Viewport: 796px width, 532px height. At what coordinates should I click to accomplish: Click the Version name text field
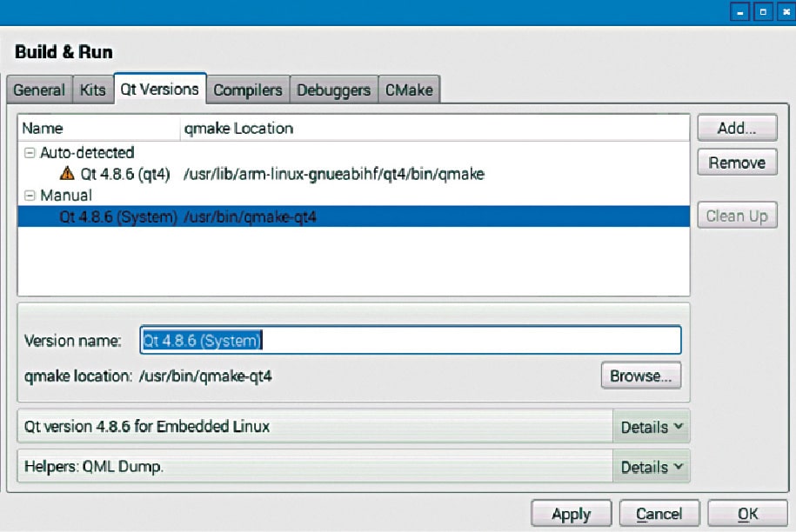coord(409,341)
